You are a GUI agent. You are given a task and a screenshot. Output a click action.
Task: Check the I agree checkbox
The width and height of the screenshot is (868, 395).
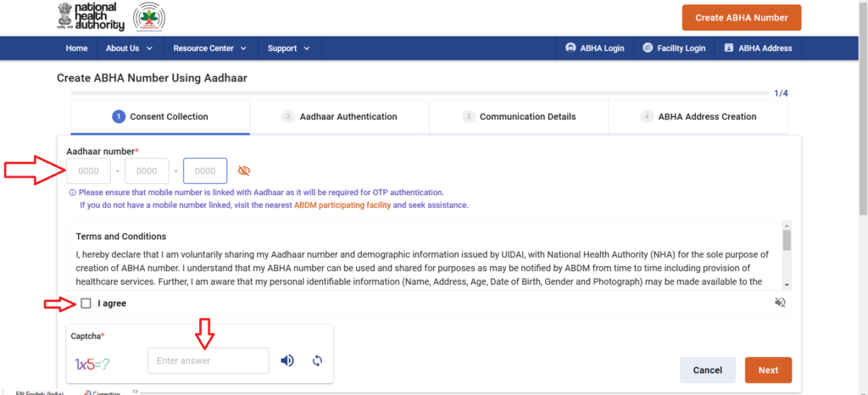coord(86,303)
